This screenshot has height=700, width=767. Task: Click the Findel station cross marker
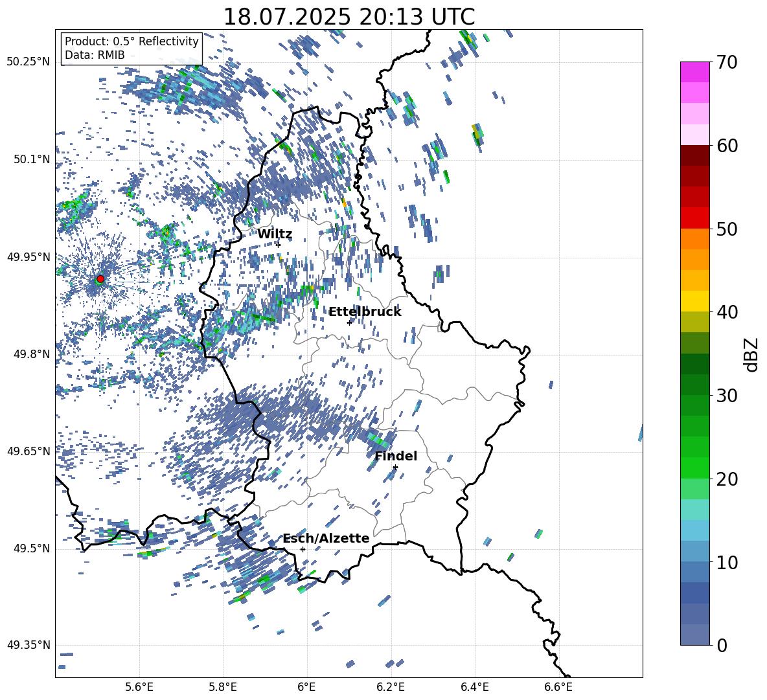[x=395, y=468]
